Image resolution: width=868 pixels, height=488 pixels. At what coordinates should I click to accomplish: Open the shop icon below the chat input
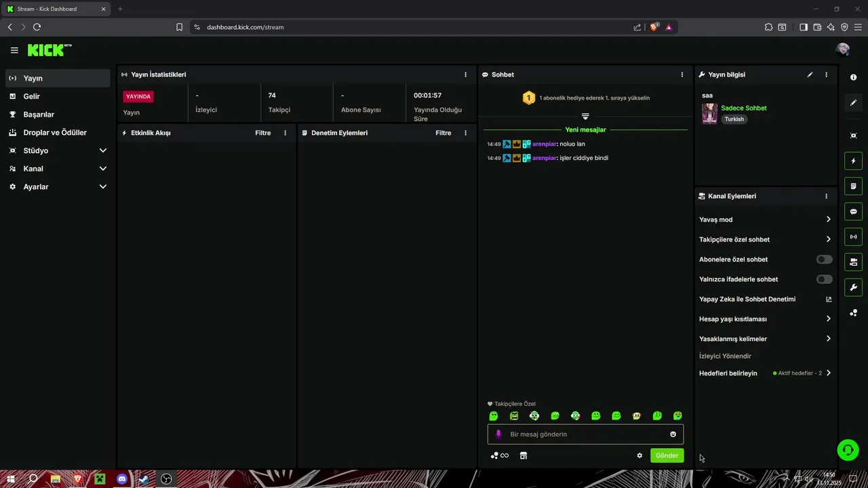click(524, 455)
